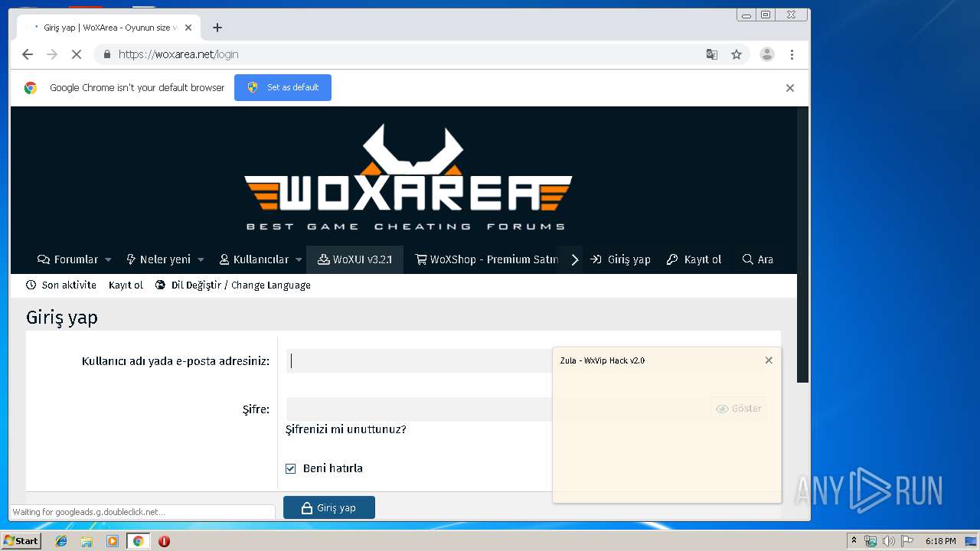980x551 pixels.
Task: Click the WoXArea logo banner
Action: (x=408, y=178)
